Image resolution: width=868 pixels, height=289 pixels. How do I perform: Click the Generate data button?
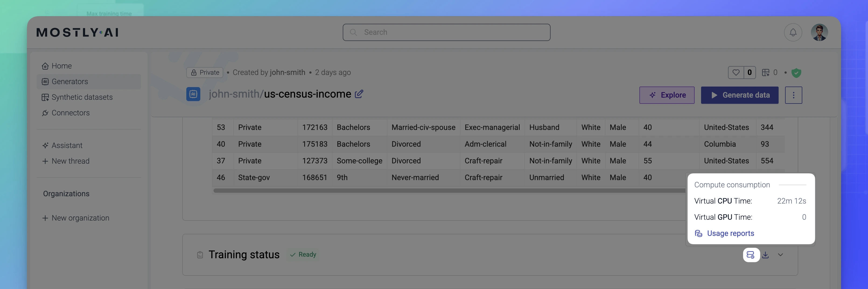point(740,95)
